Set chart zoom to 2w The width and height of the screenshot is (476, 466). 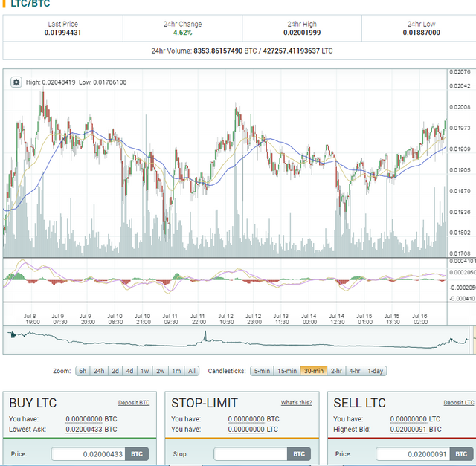161,371
